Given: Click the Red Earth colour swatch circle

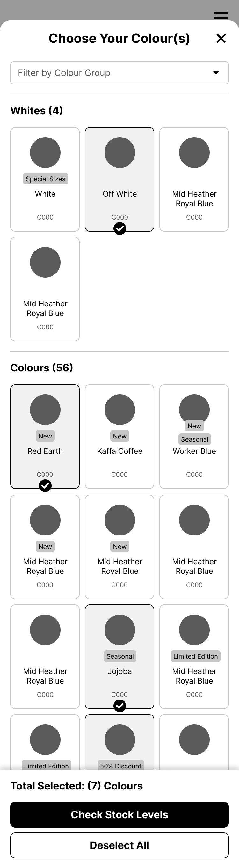Looking at the screenshot, I should coord(45,410).
